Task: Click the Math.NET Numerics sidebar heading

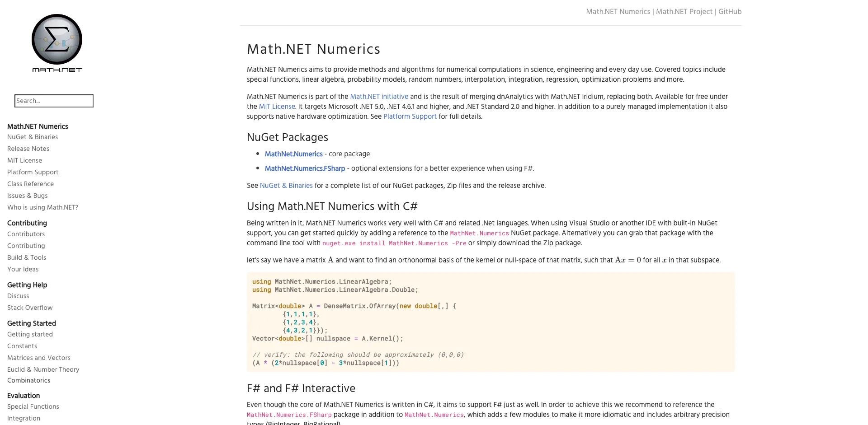Action: tap(38, 126)
